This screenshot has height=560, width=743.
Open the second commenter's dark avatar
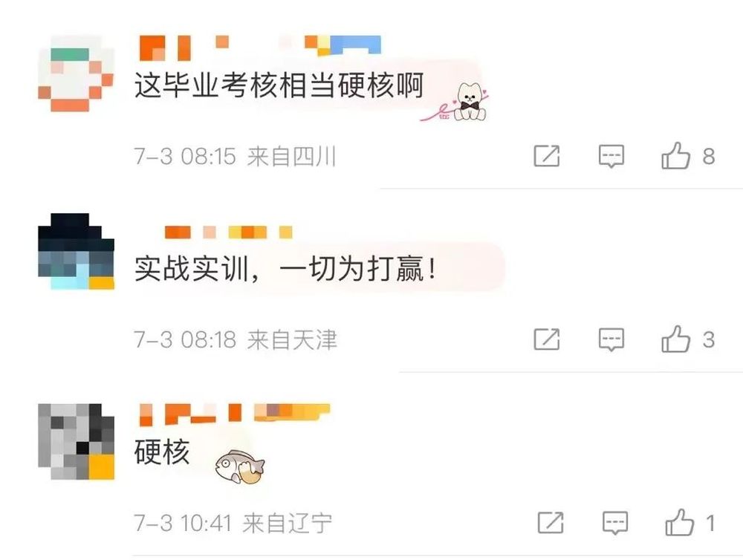(x=76, y=251)
